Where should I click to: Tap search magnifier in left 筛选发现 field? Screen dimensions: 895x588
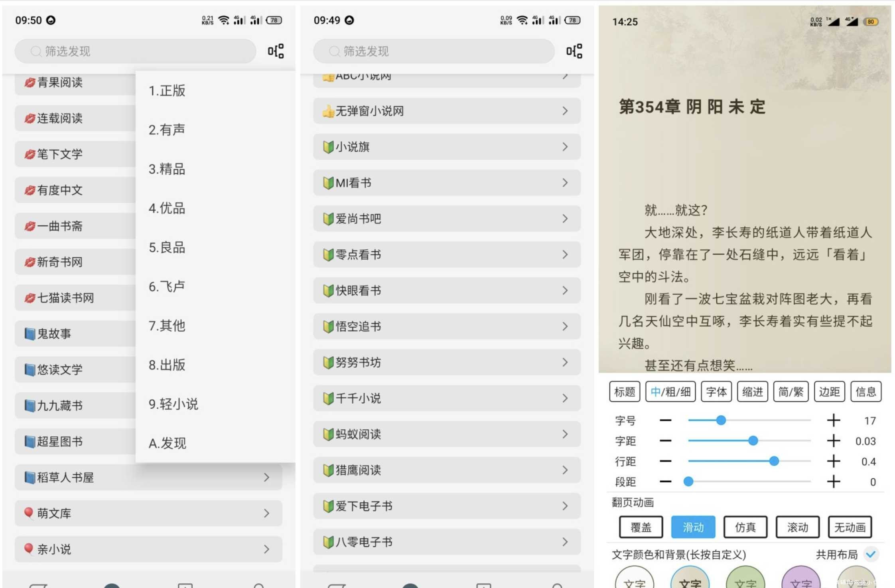pos(36,51)
